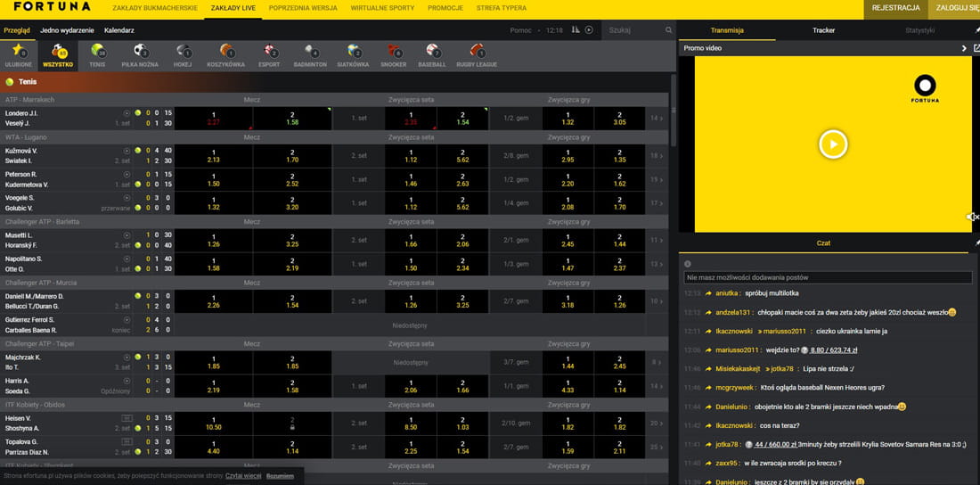Image resolution: width=980 pixels, height=485 pixels.
Task: Filter by Baseball icon
Action: [x=432, y=55]
